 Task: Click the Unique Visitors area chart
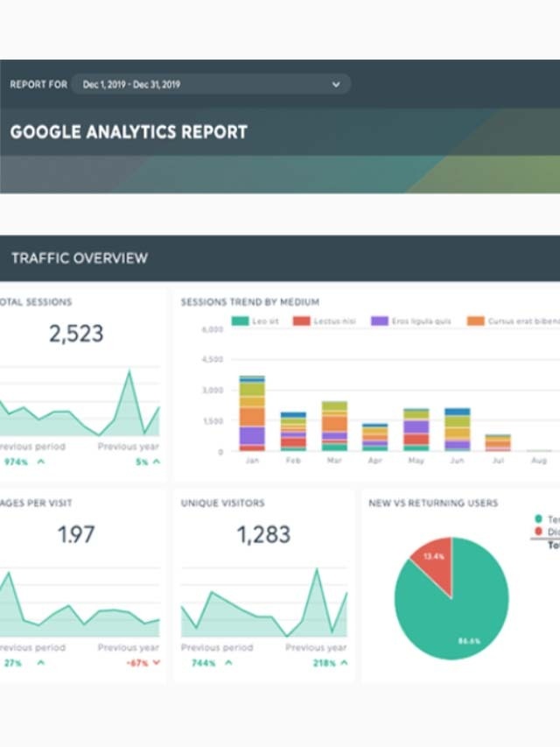click(263, 603)
